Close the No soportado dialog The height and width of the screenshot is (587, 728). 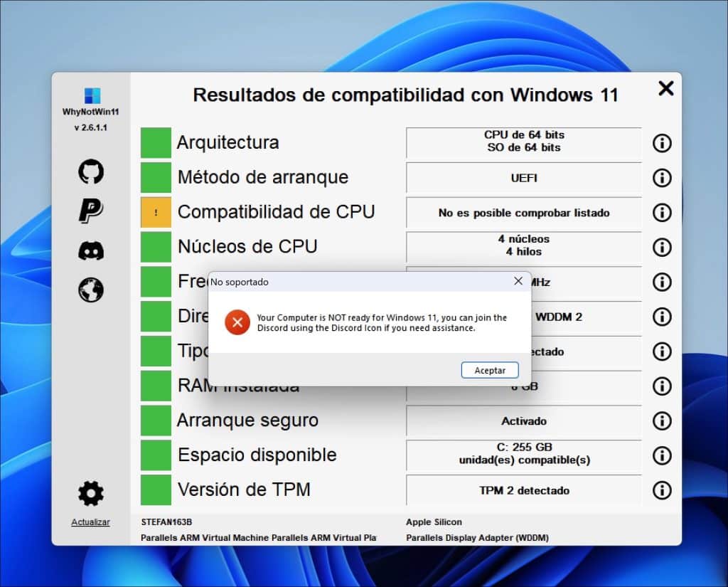[518, 281]
